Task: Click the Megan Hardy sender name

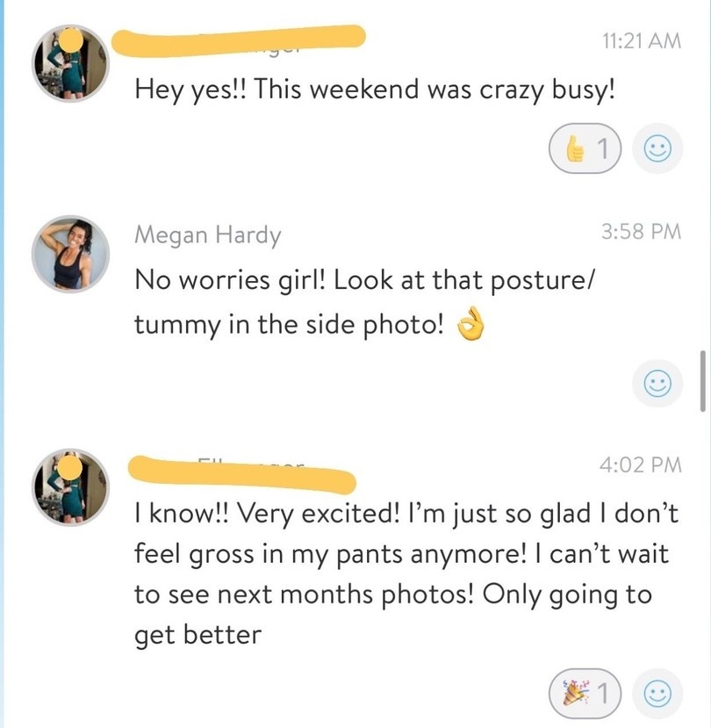Action: pos(207,234)
